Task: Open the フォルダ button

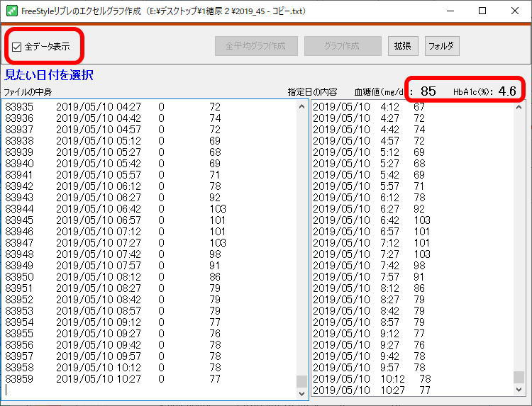Action: tap(442, 46)
